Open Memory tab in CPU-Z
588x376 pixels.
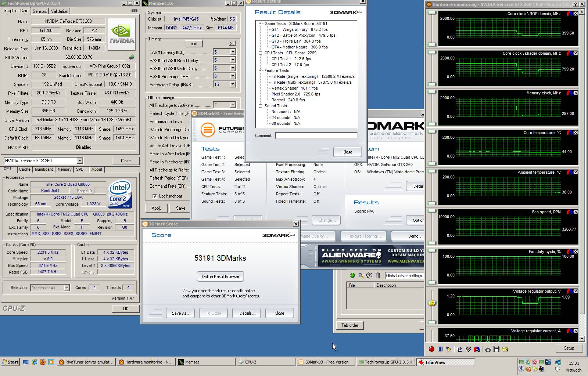[64, 170]
